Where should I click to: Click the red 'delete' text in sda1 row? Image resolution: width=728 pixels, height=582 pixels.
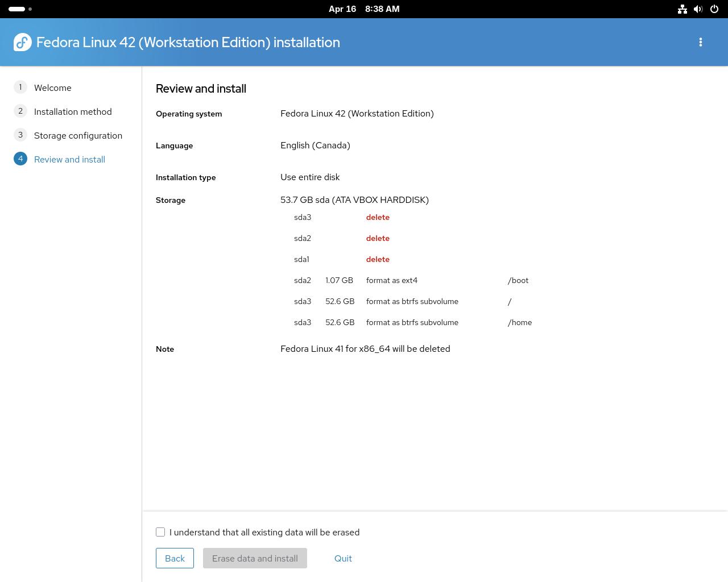click(x=378, y=259)
